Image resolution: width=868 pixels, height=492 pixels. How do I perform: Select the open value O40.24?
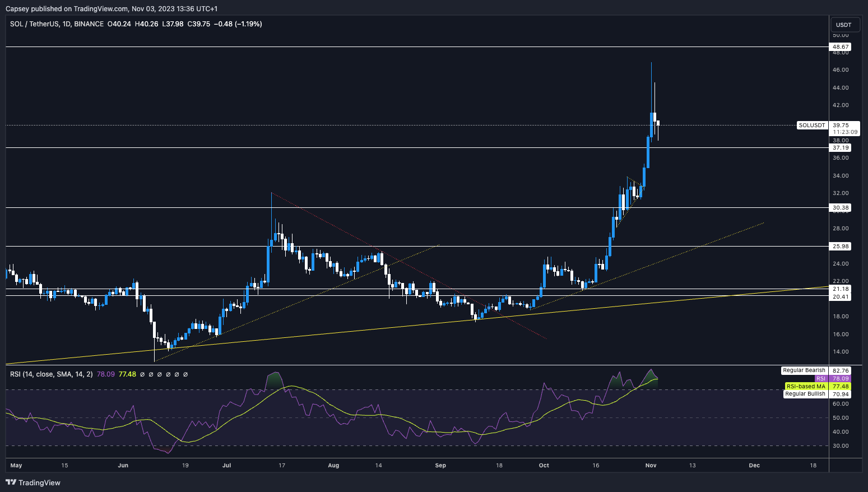(x=119, y=24)
